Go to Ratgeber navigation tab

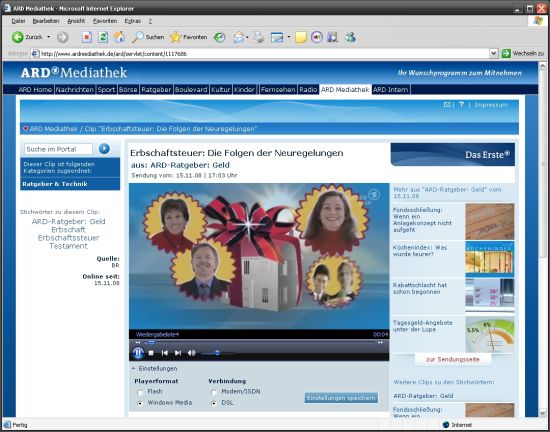156,90
